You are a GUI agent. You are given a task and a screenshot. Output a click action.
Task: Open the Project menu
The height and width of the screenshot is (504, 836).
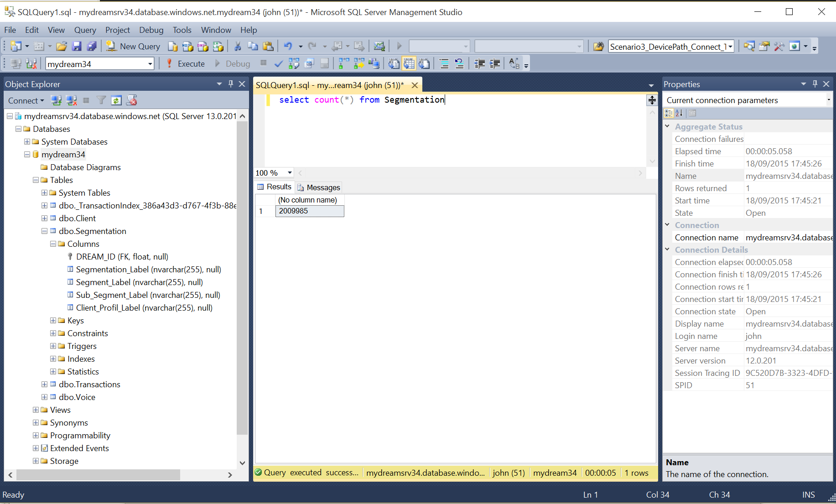[x=117, y=30]
